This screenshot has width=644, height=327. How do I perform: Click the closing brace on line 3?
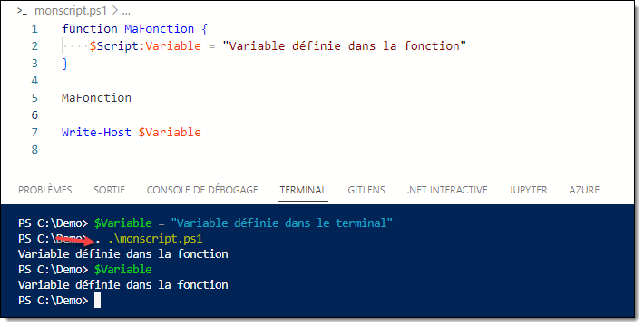click(x=65, y=64)
